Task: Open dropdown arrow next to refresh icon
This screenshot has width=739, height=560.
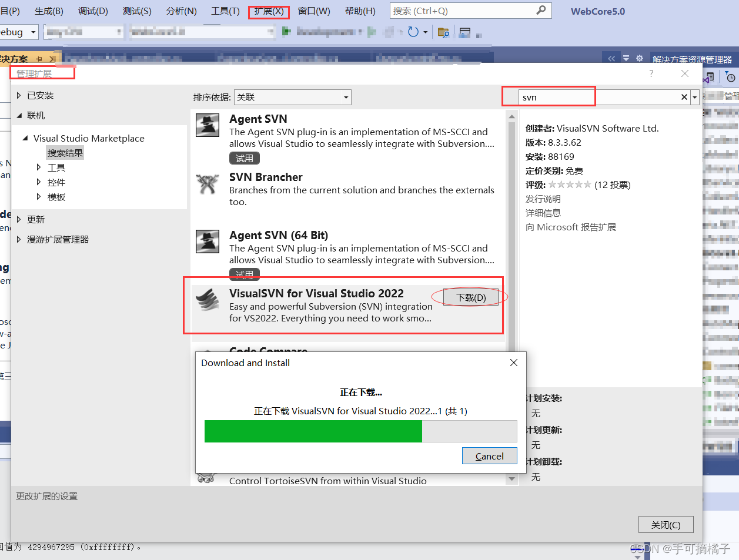Action: point(426,32)
